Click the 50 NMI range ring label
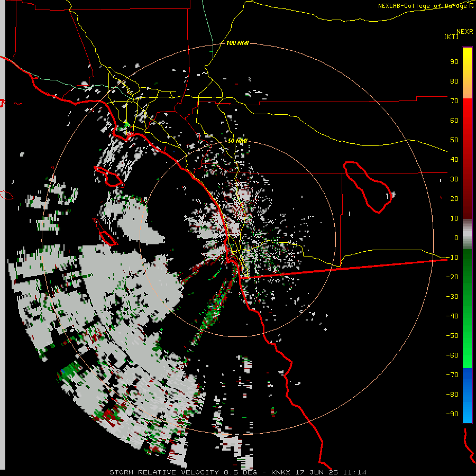 [237, 141]
